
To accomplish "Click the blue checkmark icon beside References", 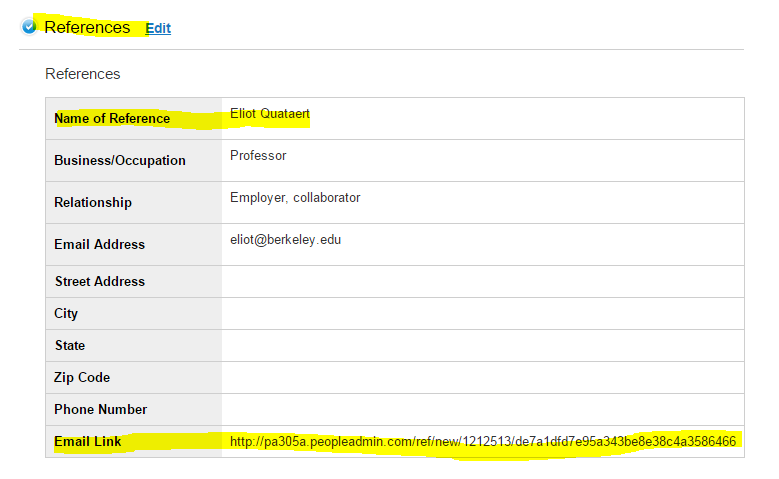I will 29,26.
